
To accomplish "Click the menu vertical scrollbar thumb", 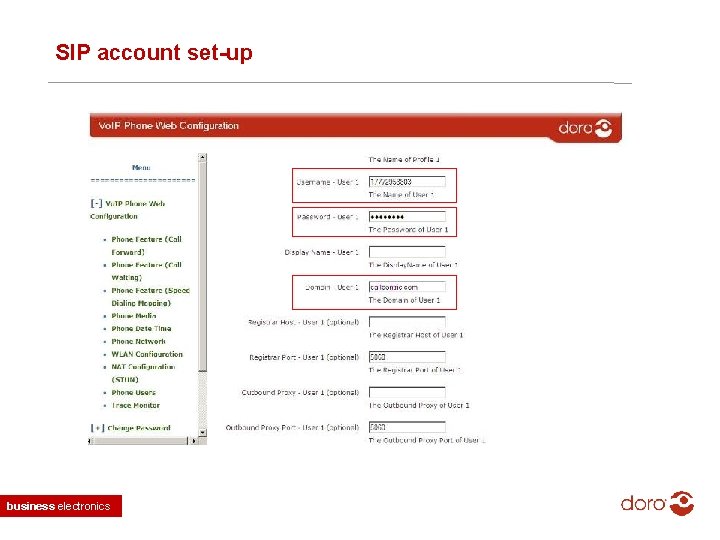I will click(202, 266).
